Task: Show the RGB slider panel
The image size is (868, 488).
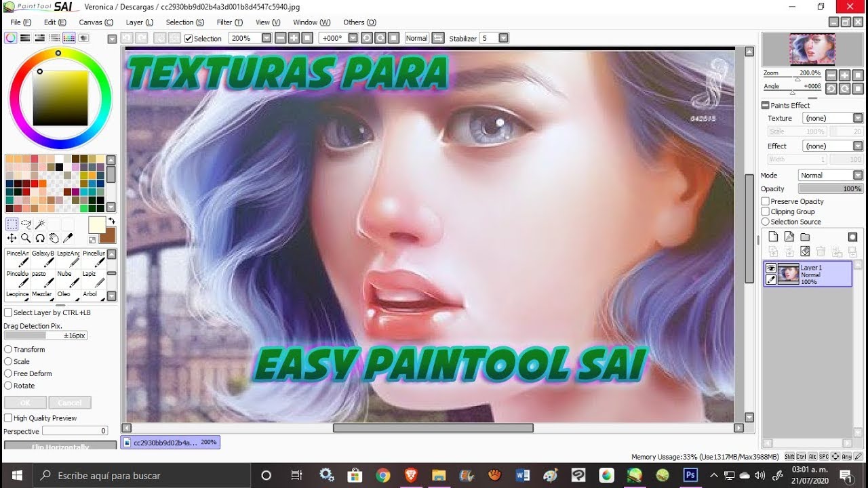Action: [25, 38]
